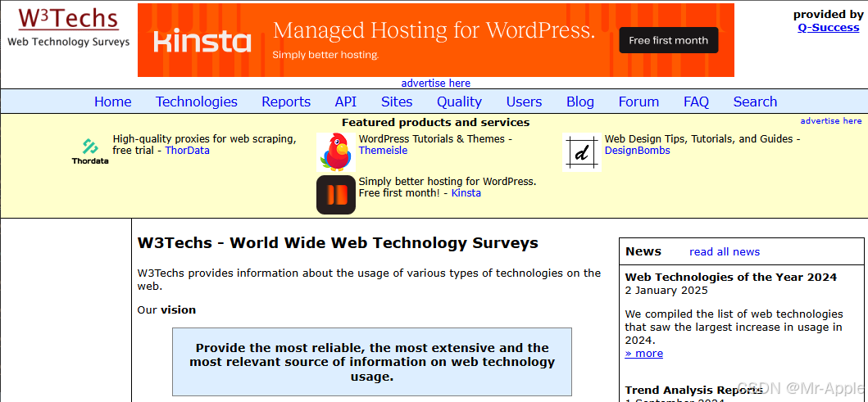Click the » more news link

(x=643, y=354)
